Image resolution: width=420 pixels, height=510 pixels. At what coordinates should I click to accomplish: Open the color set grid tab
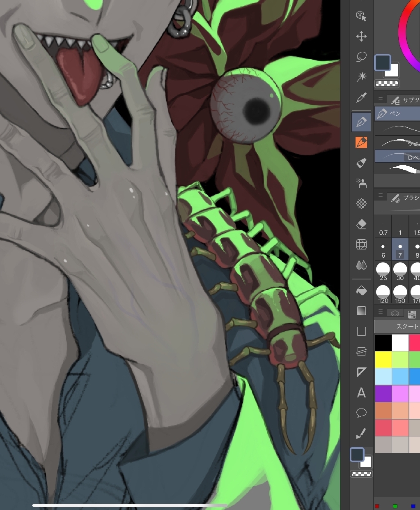click(x=412, y=314)
